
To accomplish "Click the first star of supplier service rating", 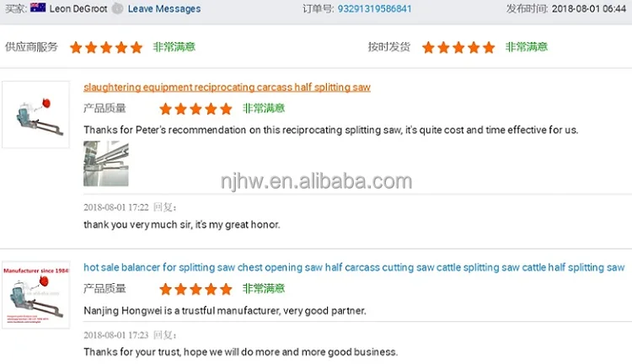I will tap(76, 47).
